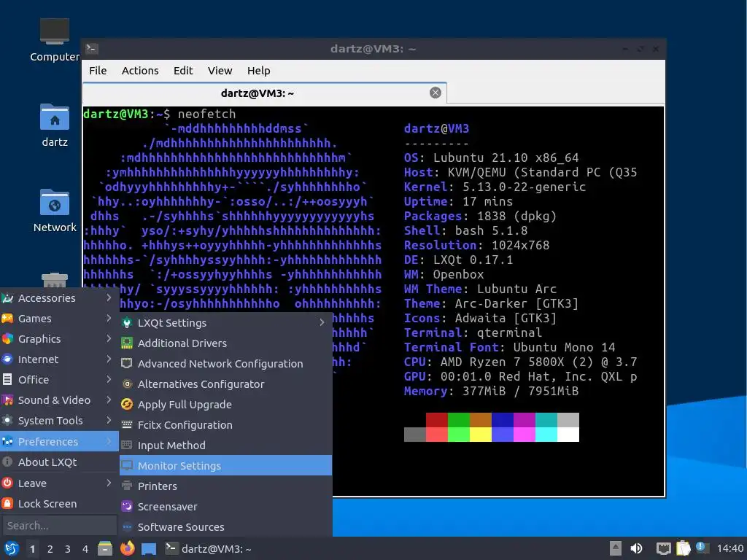The image size is (747, 560).
Task: Click the Additional Drivers chip icon
Action: coord(127,343)
